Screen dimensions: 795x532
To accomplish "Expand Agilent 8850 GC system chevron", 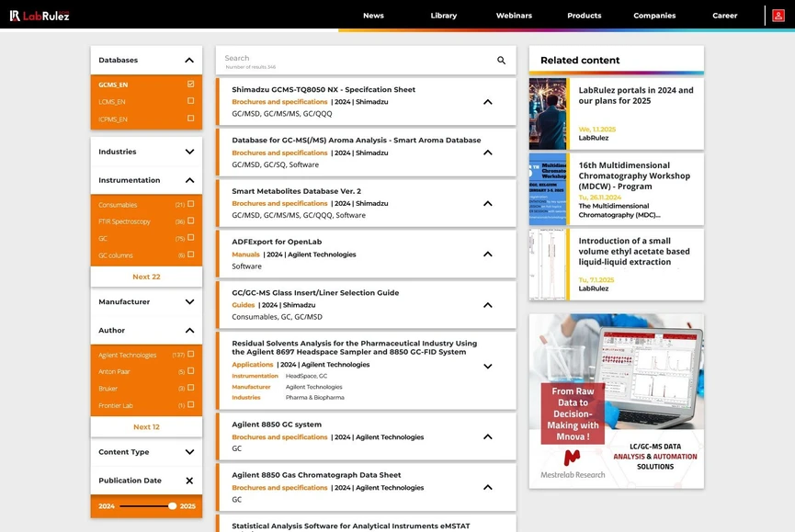I will pyautogui.click(x=488, y=436).
